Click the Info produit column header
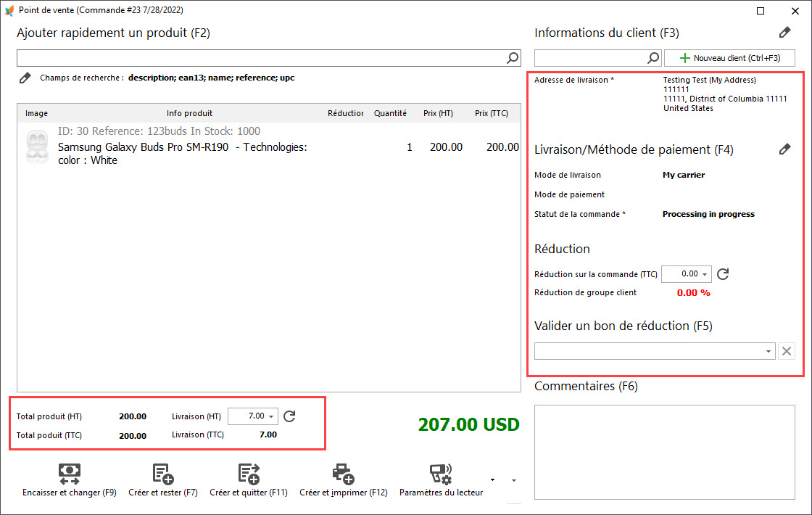Screen dimensions: 812x515 pyautogui.click(x=189, y=113)
